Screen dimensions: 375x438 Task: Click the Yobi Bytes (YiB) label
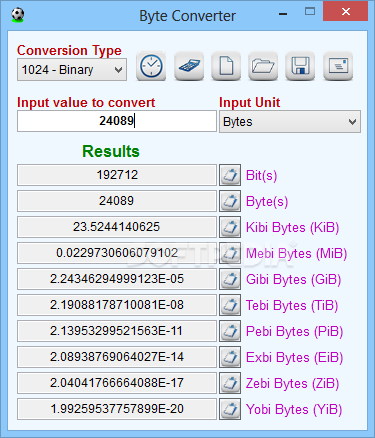pyautogui.click(x=294, y=410)
